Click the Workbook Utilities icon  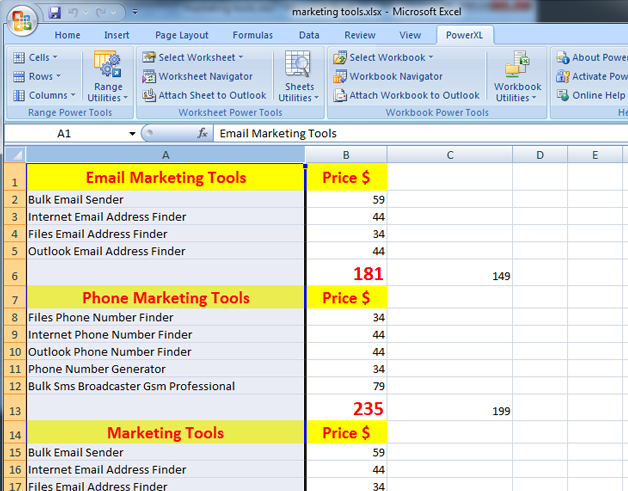(517, 64)
